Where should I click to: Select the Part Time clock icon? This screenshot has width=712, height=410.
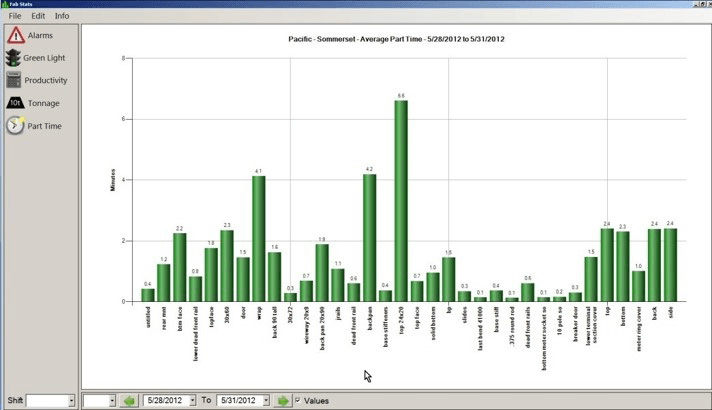pyautogui.click(x=15, y=125)
